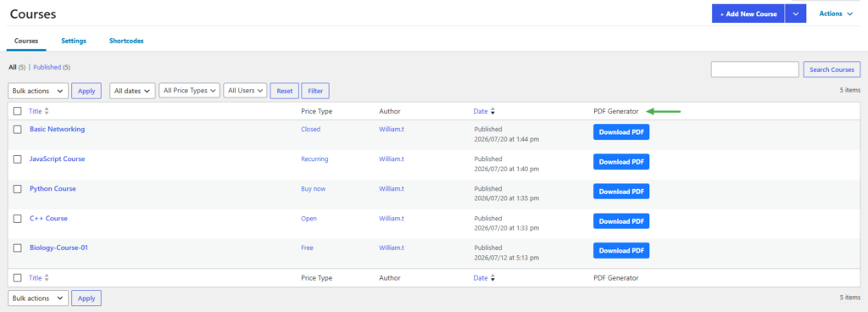The image size is (868, 312).
Task: Open the chevron dropdown next to Add New Course
Action: (795, 14)
